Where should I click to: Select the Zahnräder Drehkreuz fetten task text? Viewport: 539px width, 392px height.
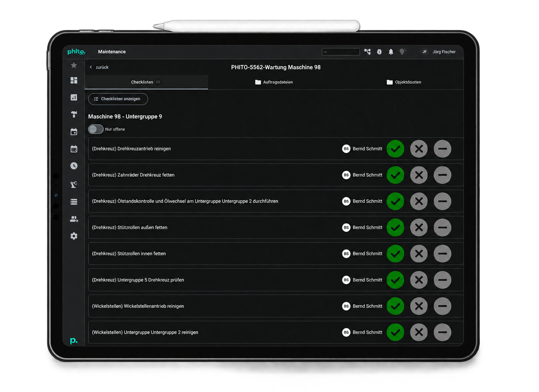(x=133, y=175)
